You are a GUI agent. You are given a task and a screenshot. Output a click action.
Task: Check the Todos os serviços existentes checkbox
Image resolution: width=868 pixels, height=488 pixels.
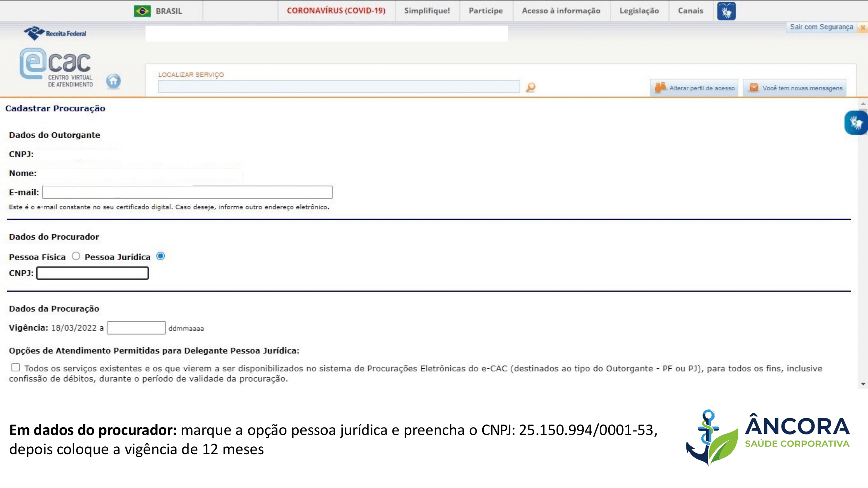point(16,367)
